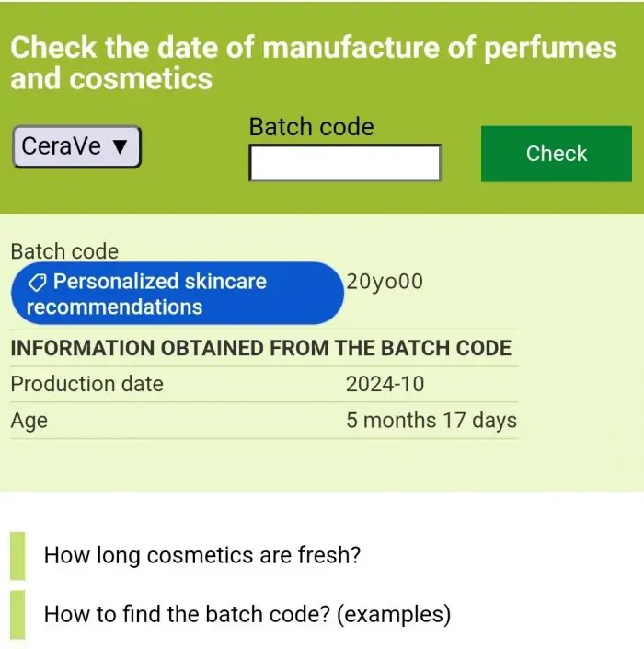The width and height of the screenshot is (644, 649).
Task: Click the Age row label
Action: pos(29,421)
